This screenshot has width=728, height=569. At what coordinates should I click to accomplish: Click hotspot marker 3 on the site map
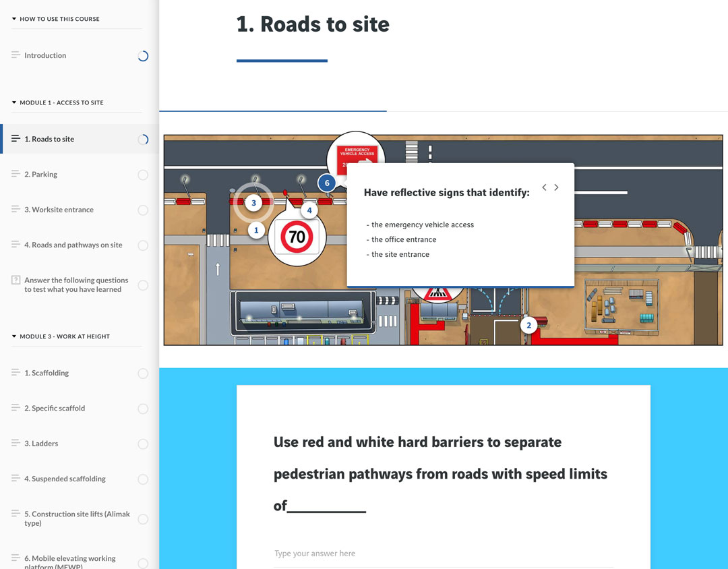click(x=253, y=203)
